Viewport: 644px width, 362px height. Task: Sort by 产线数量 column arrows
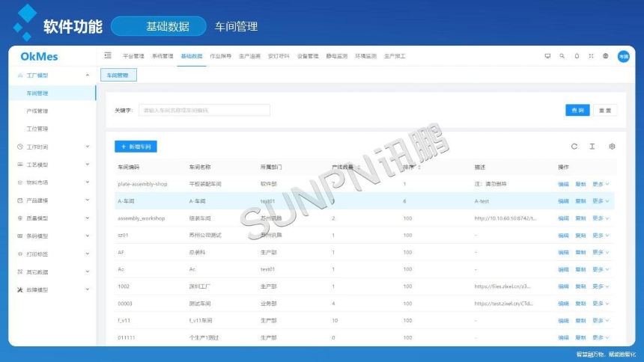(x=359, y=167)
